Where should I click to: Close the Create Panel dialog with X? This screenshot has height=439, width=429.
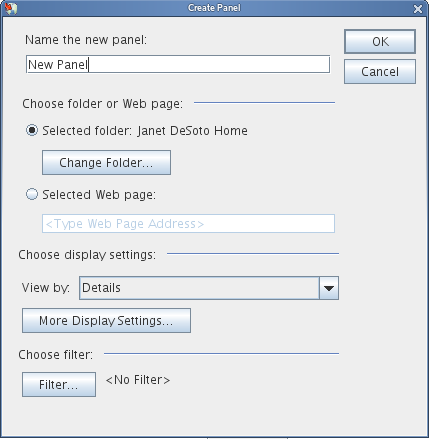418,9
